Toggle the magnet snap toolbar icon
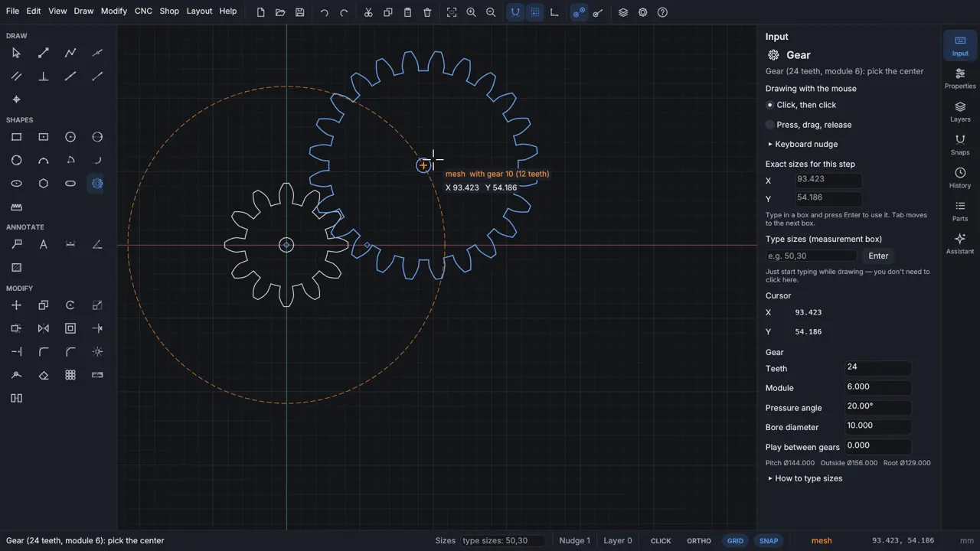980x551 pixels. pyautogui.click(x=516, y=12)
